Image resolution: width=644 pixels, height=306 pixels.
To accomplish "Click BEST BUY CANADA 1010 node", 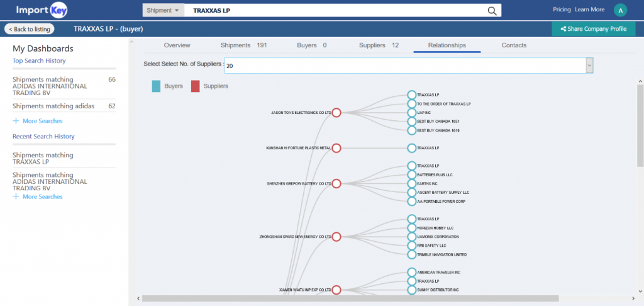I will [x=411, y=130].
